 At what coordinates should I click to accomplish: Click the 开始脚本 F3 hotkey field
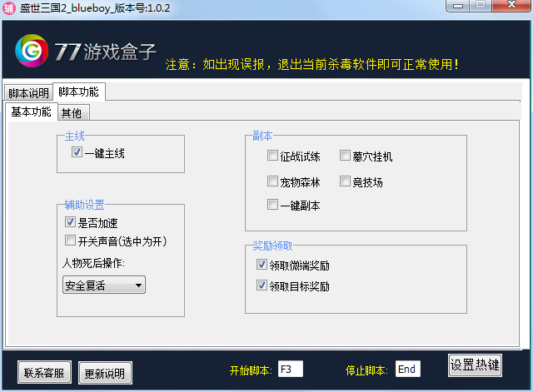pyautogui.click(x=289, y=369)
